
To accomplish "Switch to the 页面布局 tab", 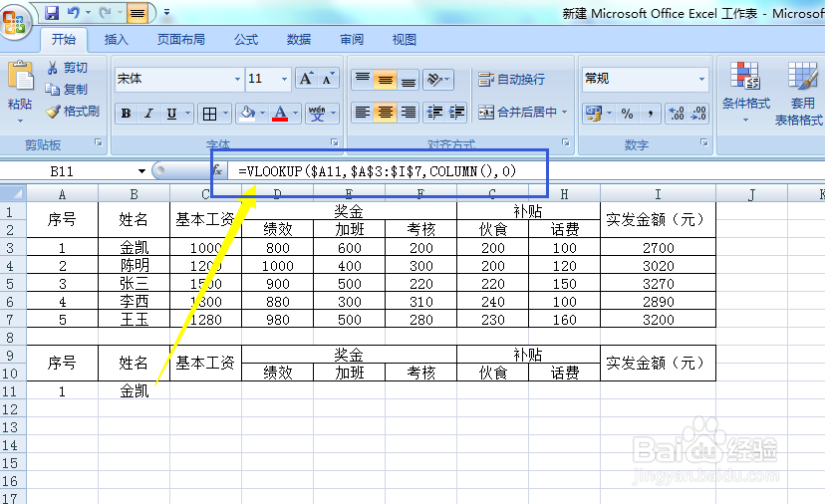I will click(x=181, y=40).
